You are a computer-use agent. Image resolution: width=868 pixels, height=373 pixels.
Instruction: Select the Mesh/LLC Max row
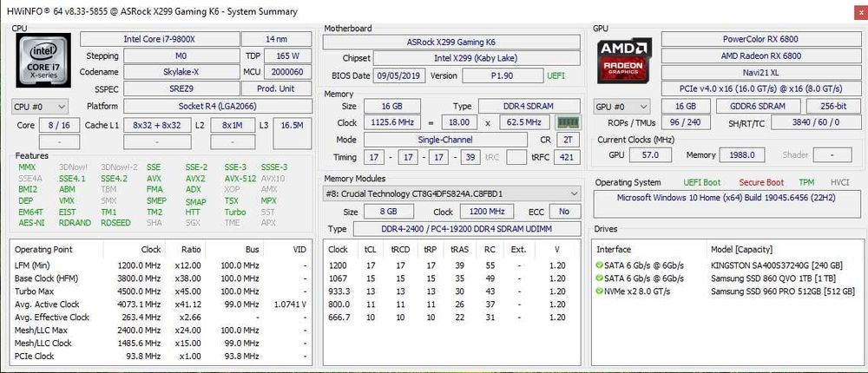click(x=161, y=330)
